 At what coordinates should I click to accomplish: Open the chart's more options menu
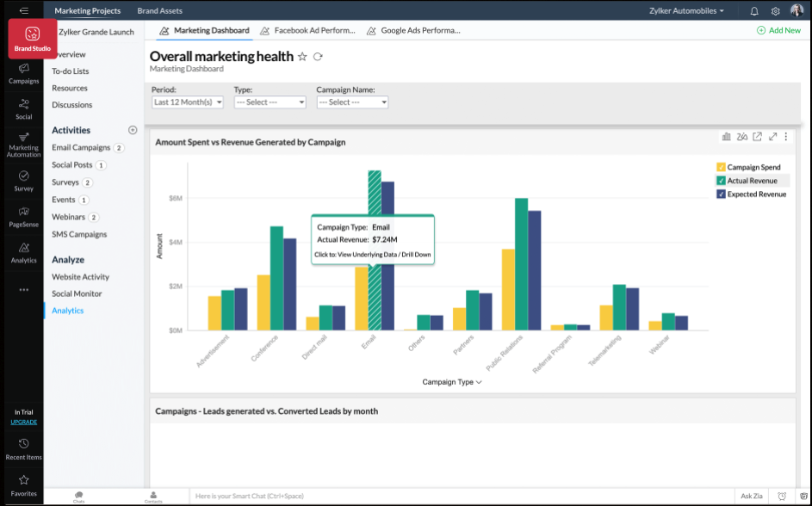pyautogui.click(x=786, y=137)
